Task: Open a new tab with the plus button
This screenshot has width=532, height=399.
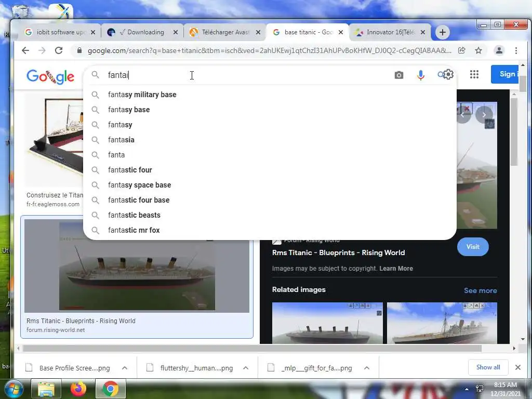Action: (443, 32)
